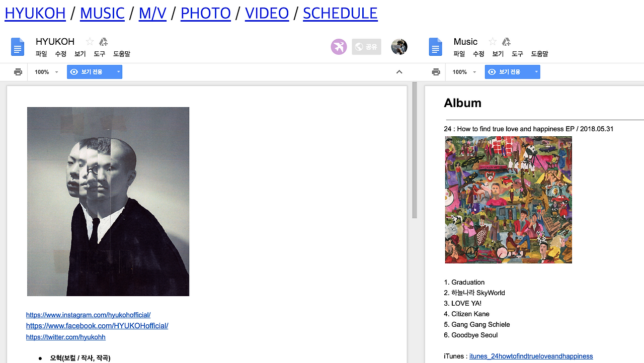Click the "24 : How to find true love" line
Viewport: 644px width, 363px height.
coord(529,129)
